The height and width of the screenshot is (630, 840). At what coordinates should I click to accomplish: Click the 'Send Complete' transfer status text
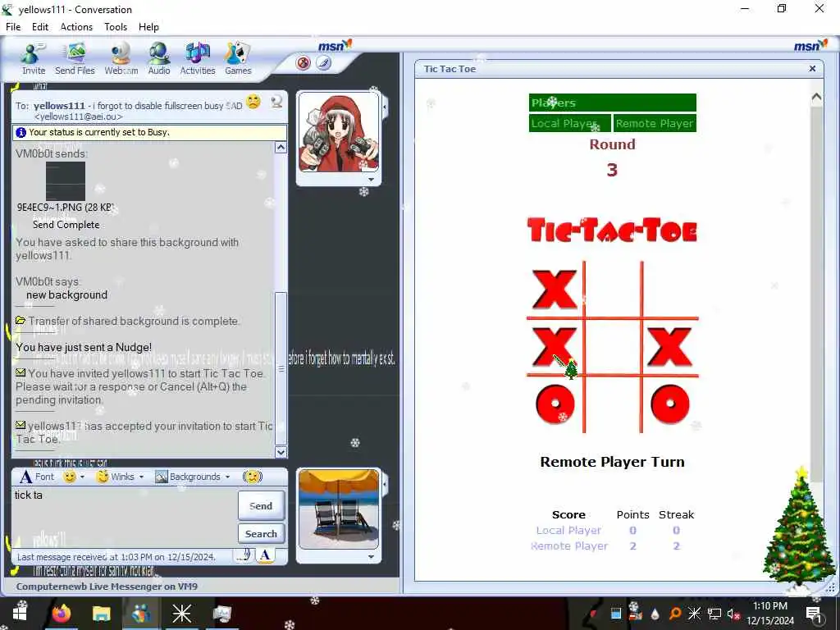[66, 225]
